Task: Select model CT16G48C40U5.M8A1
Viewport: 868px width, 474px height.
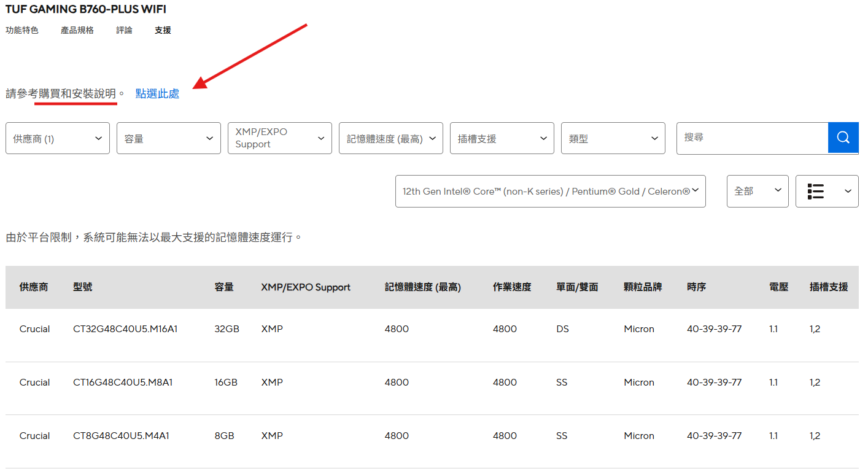Action: pos(123,383)
